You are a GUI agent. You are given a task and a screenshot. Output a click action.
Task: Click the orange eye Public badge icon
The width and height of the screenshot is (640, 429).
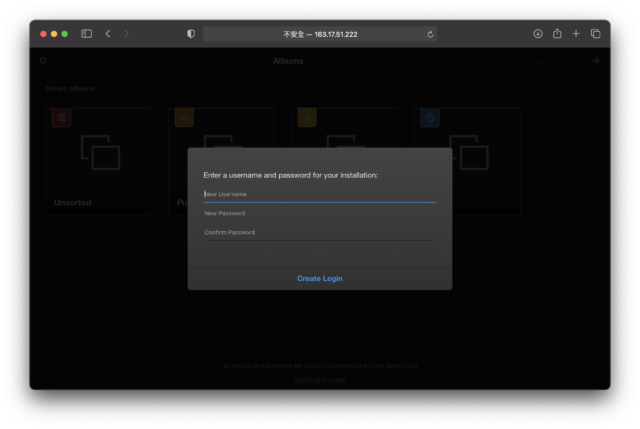pos(184,118)
